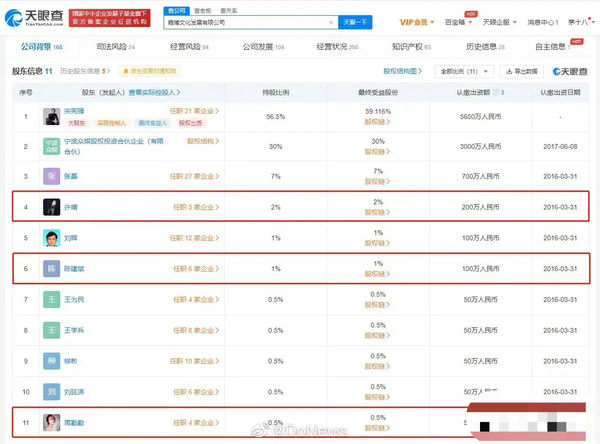The height and width of the screenshot is (444, 600).
Task: Open the 宁波众娱股权投资合伙企业 shareholder link
Action: (114, 146)
